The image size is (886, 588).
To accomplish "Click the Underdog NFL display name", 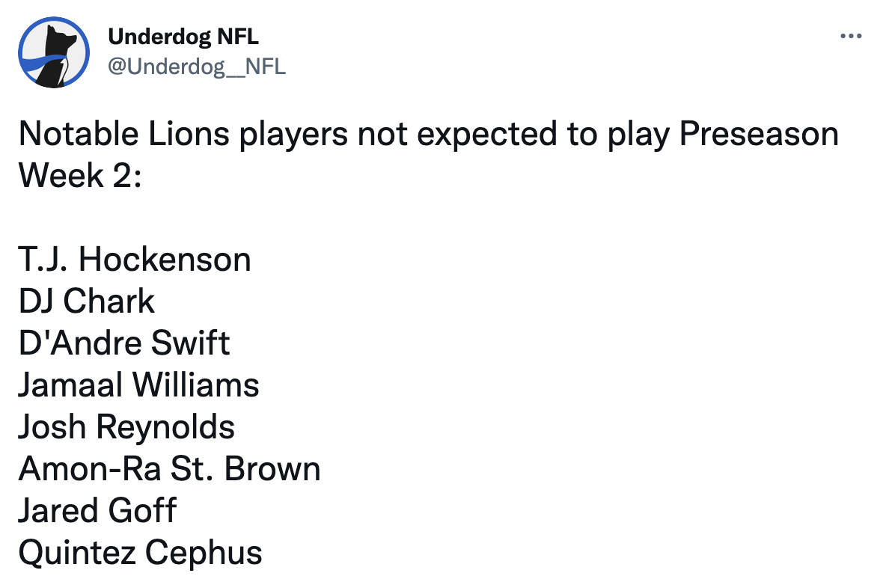I will click(x=183, y=36).
